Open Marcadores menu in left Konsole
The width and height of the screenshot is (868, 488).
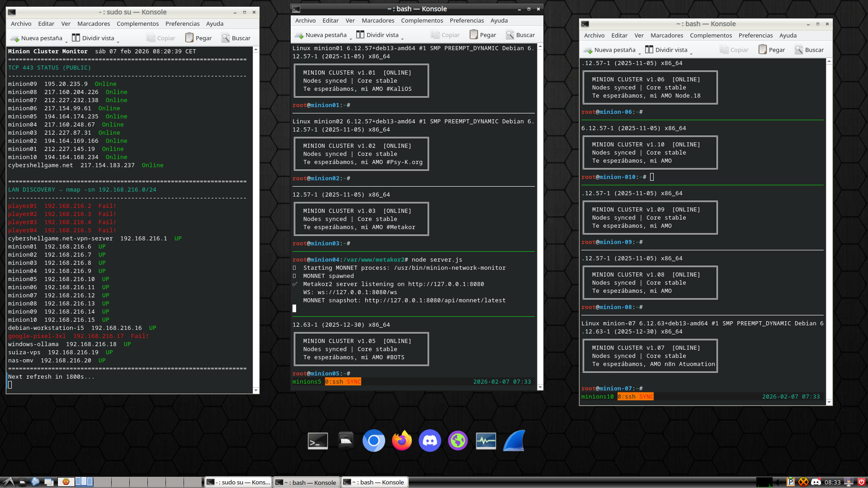click(93, 23)
